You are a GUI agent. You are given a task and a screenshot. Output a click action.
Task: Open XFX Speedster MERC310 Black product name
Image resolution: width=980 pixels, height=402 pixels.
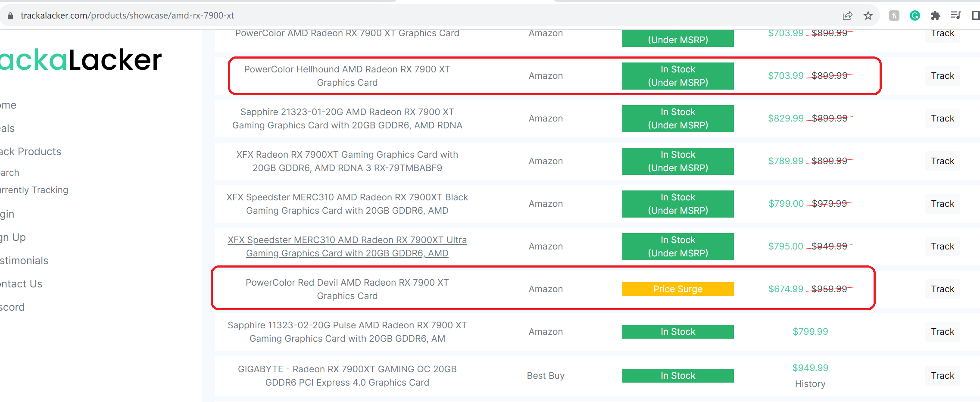347,204
